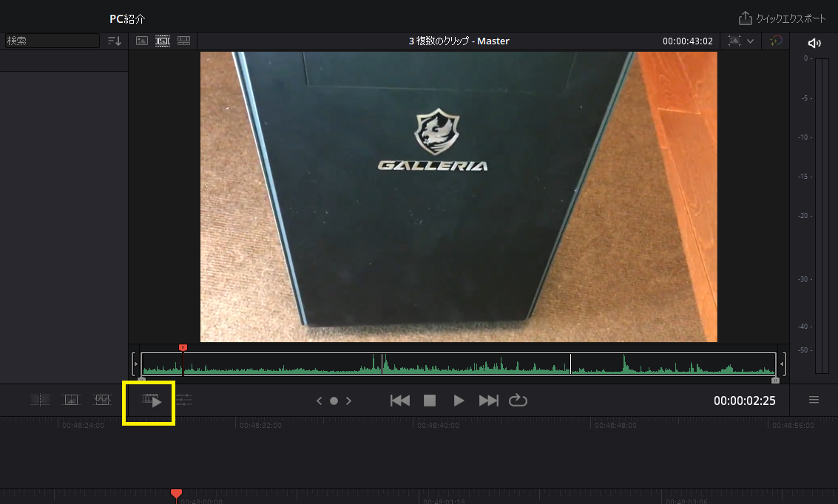Click the round marker dot between chevrons
The height and width of the screenshot is (504, 838).
tap(334, 401)
